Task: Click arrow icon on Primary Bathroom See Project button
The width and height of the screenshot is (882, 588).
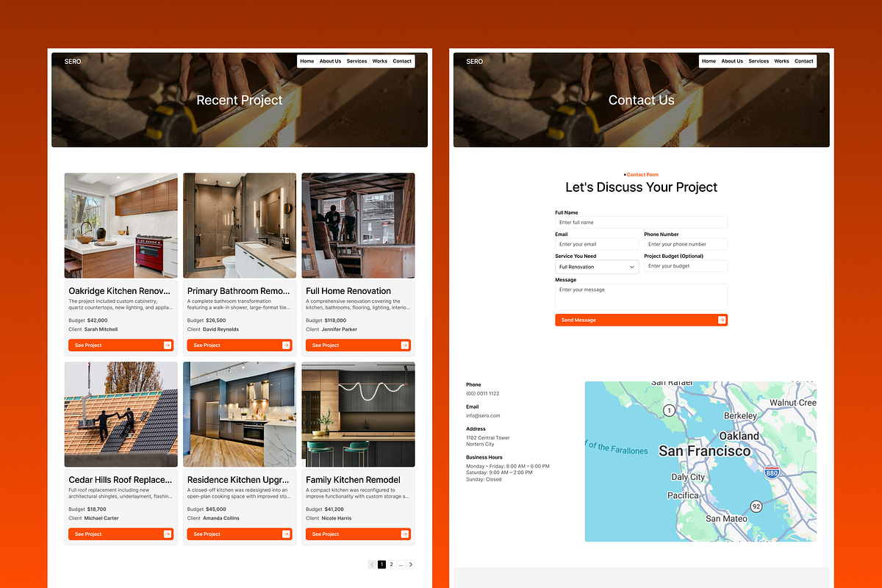Action: [287, 345]
